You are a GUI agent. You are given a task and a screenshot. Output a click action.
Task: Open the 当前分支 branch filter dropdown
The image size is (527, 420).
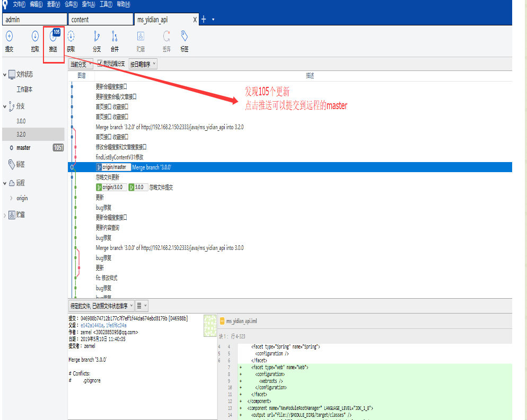81,64
